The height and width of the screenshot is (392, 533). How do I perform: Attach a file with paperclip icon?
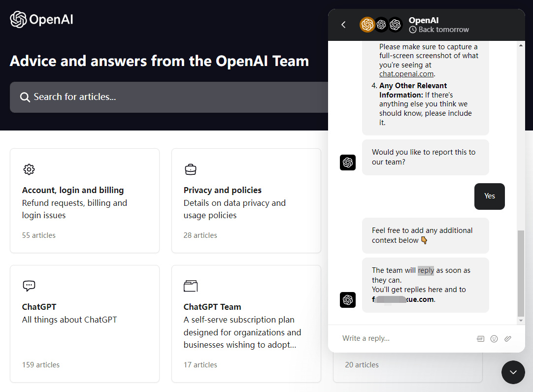pos(508,339)
